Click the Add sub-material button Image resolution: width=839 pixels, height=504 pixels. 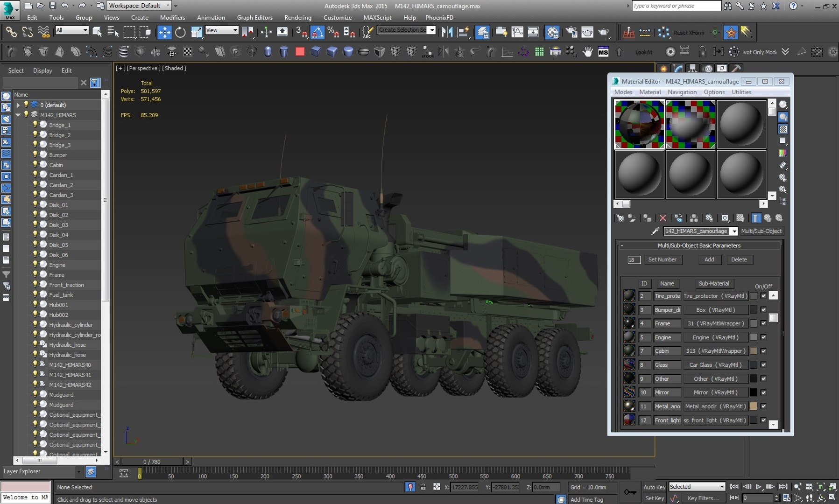pos(709,259)
